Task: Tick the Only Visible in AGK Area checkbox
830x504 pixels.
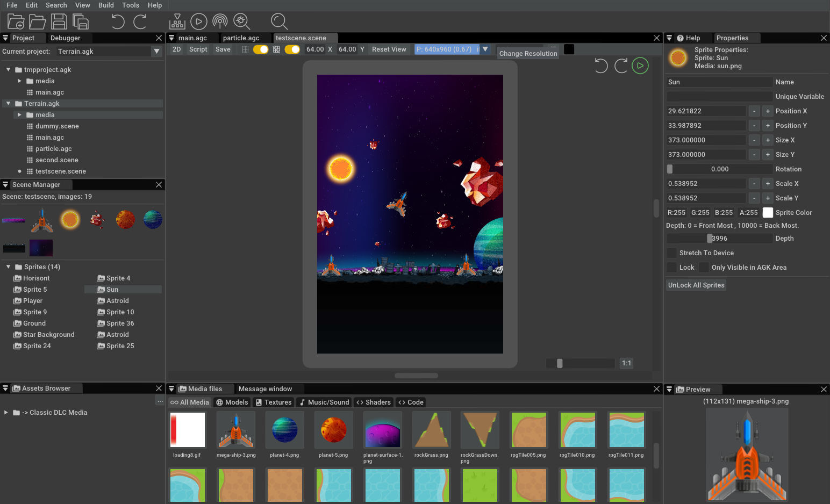Action: click(x=703, y=268)
